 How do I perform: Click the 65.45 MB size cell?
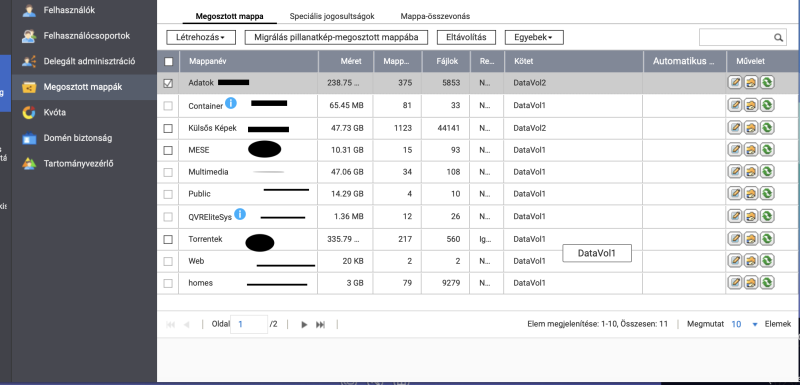pos(347,106)
